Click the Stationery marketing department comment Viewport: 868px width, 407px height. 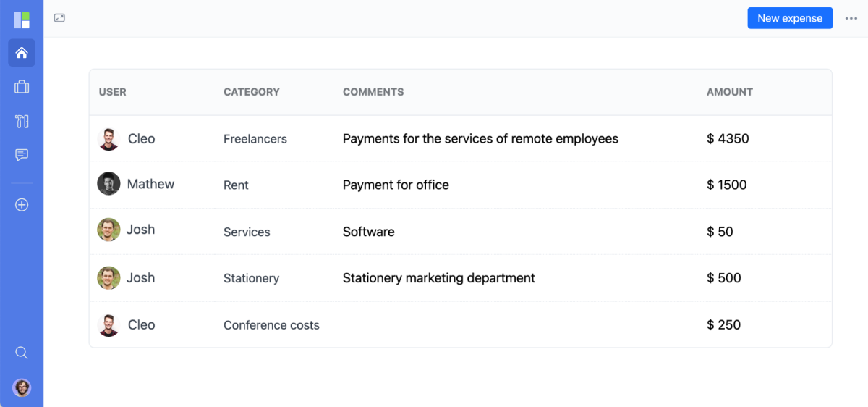click(439, 278)
